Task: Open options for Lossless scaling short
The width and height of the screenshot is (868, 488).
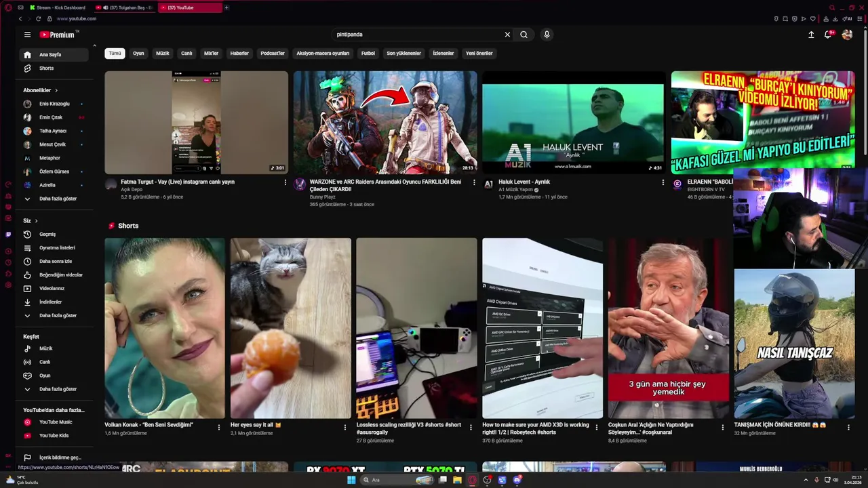Action: pos(471,428)
